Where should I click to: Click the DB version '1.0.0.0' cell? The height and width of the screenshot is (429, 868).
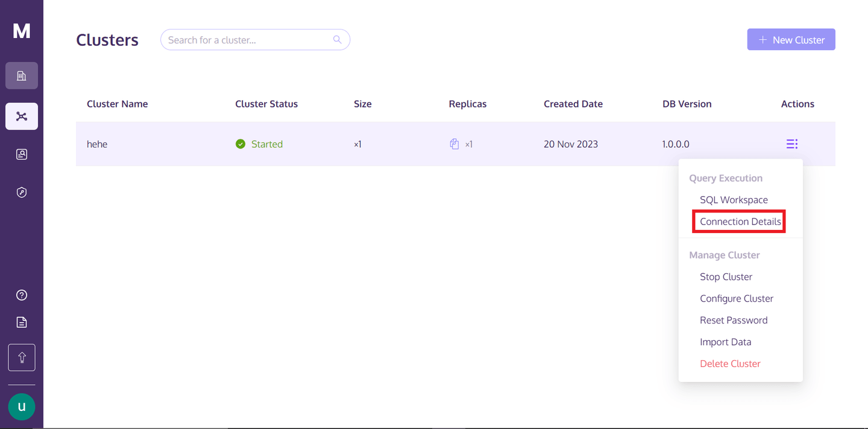[676, 144]
